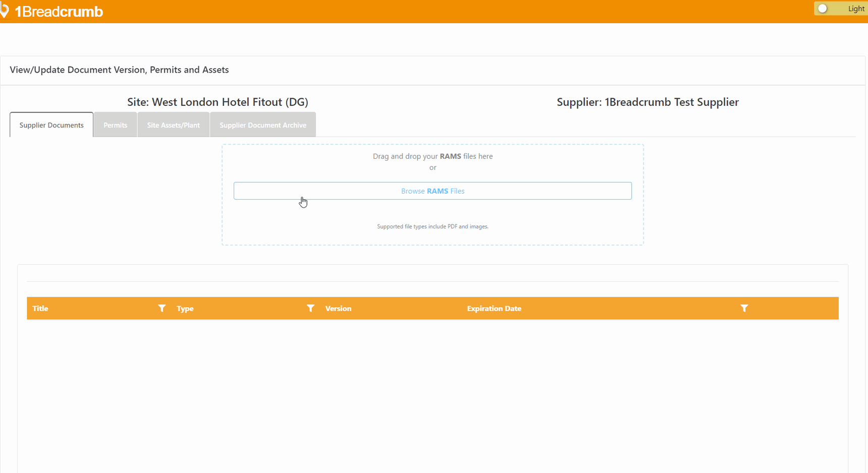Click the supported file types hint text
Screen dimensions: 868x473
432,226
